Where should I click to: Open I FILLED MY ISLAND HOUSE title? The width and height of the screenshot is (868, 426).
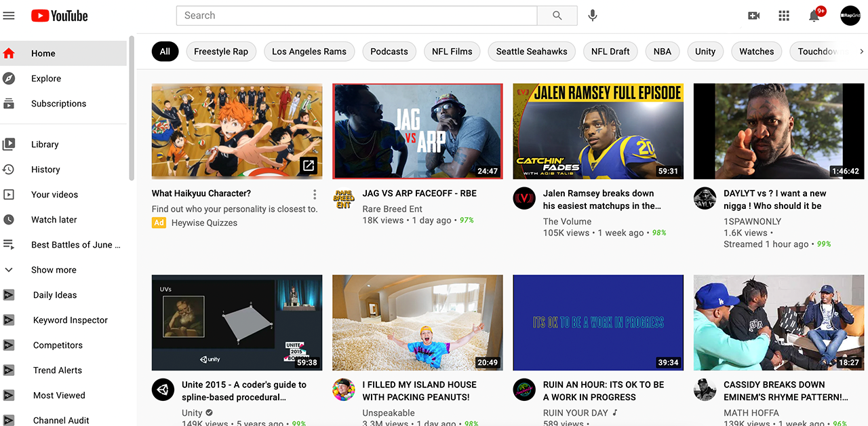(420, 391)
